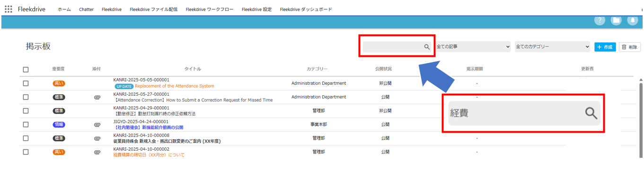Click 非公開 status of Replacement row
This screenshot has width=644, height=181.
(x=385, y=83)
